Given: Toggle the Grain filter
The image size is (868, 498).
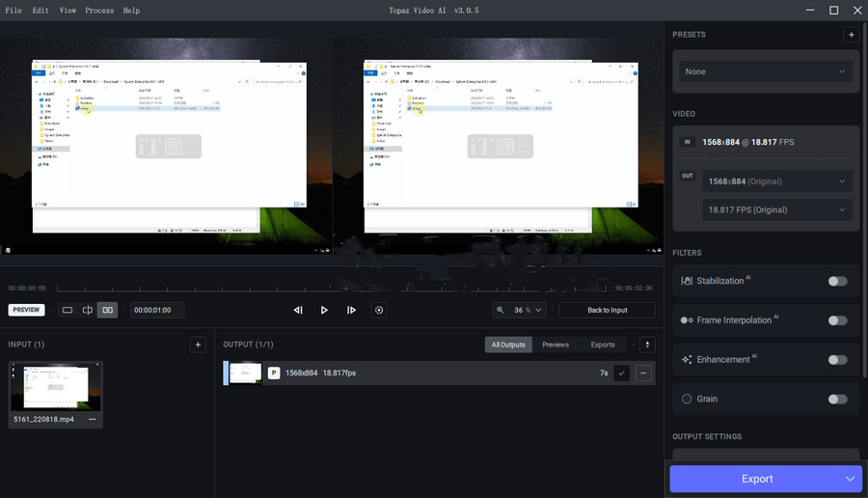Looking at the screenshot, I should point(837,399).
